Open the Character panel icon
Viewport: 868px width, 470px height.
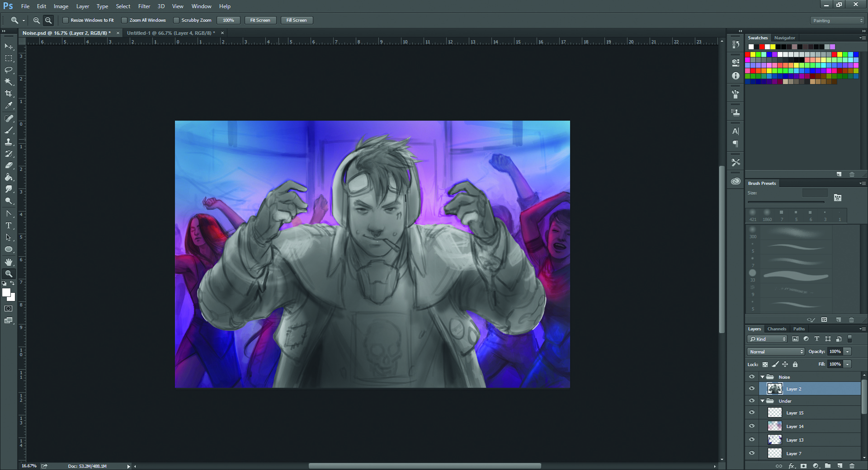coord(736,132)
